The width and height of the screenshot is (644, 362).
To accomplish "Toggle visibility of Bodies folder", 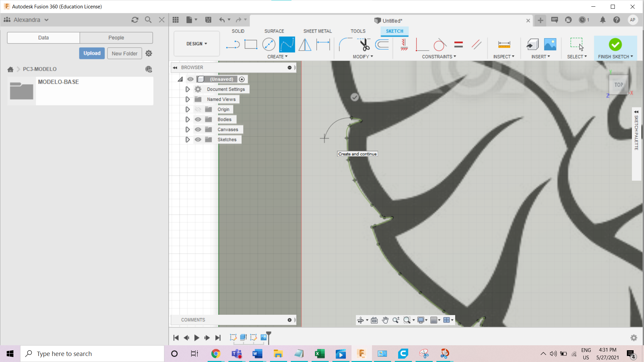I will (198, 119).
